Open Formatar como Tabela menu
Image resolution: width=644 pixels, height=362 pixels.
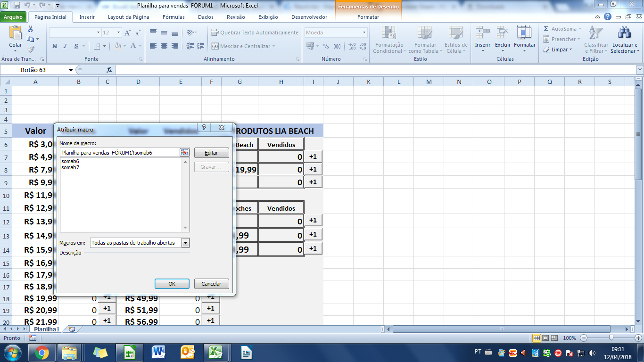425,40
